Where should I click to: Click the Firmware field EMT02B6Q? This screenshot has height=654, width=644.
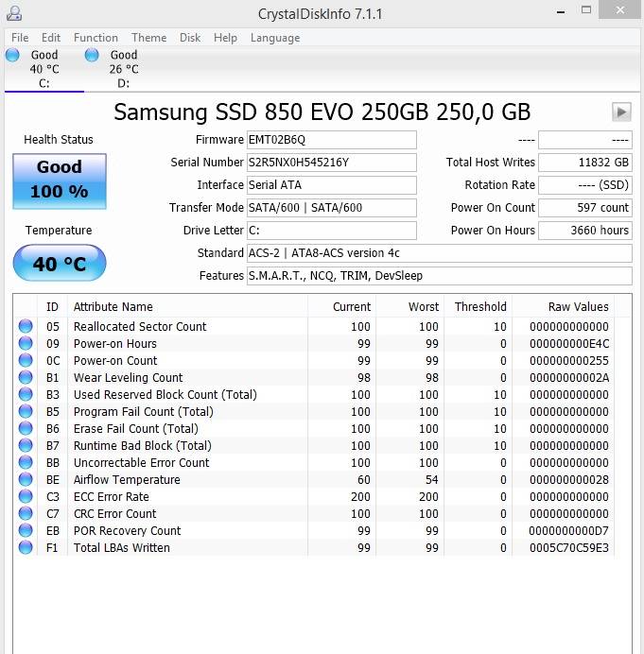pyautogui.click(x=331, y=140)
